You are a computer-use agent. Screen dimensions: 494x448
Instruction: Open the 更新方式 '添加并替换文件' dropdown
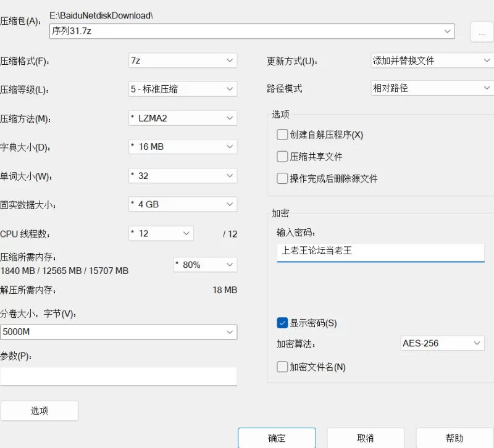click(432, 60)
